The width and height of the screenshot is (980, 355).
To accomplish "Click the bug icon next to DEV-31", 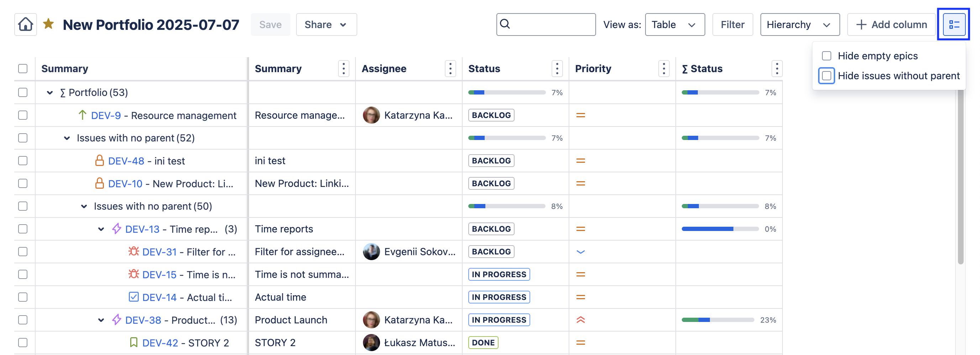I will point(133,252).
